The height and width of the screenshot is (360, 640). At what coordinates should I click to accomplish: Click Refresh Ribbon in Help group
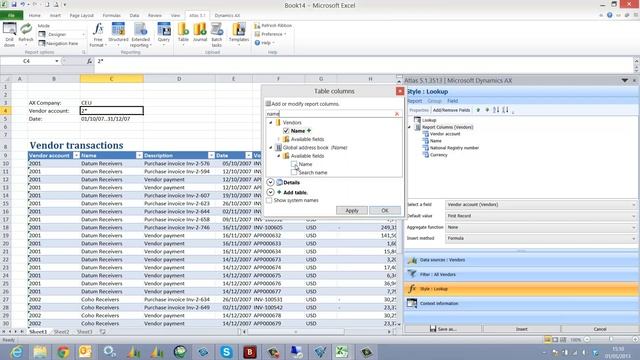[273, 25]
